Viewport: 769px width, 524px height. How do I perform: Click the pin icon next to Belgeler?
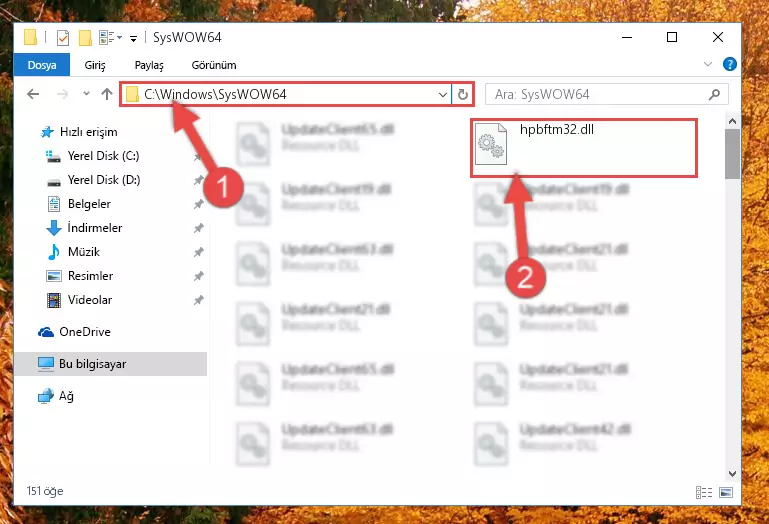tap(198, 204)
